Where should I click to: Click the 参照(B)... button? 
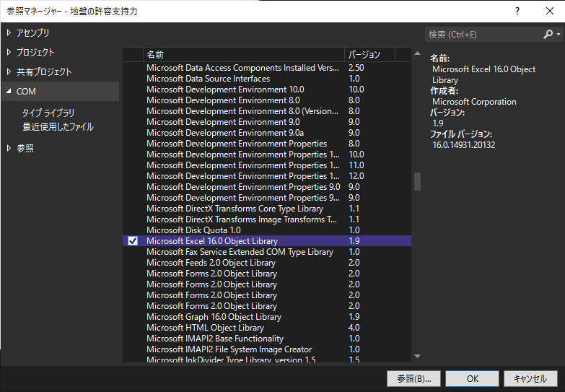click(413, 379)
